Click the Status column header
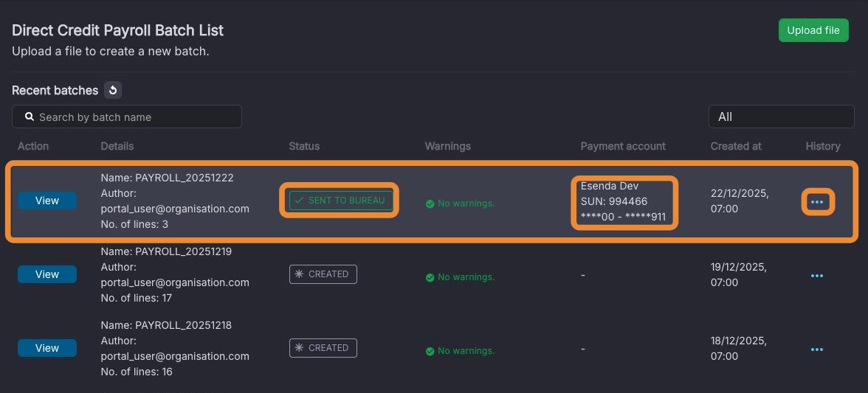Viewport: 868px width, 393px height. click(304, 147)
